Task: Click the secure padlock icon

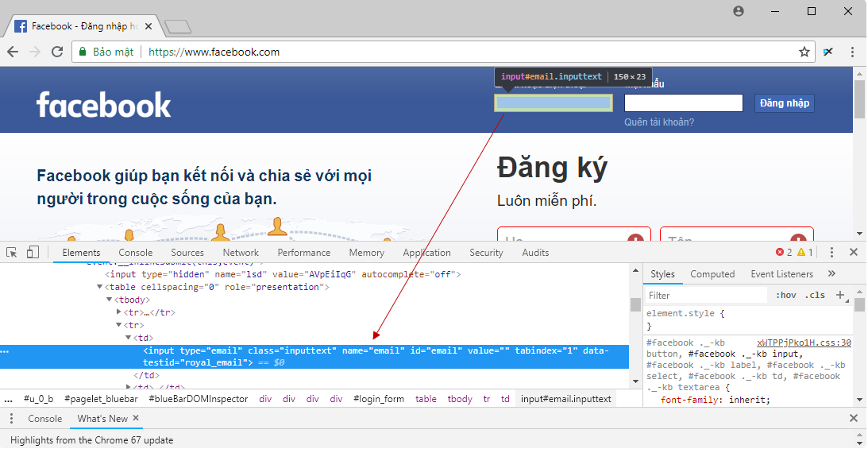Action: (83, 52)
